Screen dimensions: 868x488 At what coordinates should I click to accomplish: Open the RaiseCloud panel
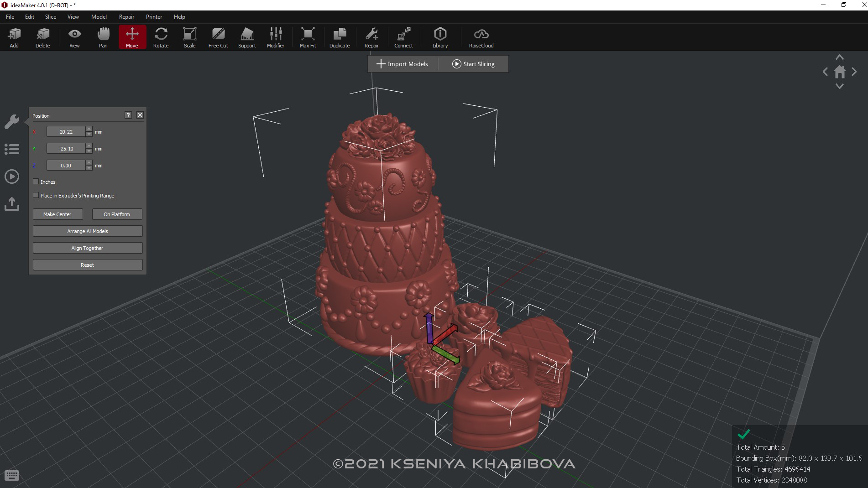point(481,36)
